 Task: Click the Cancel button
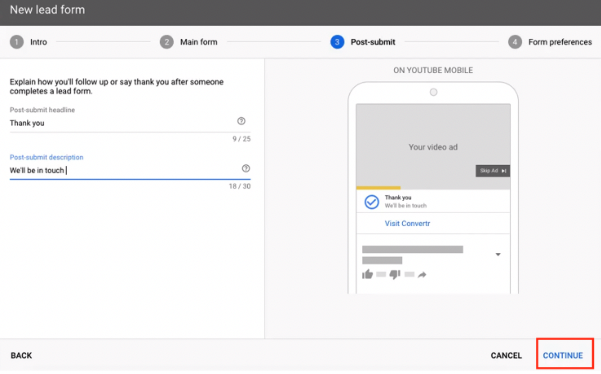[x=506, y=356]
